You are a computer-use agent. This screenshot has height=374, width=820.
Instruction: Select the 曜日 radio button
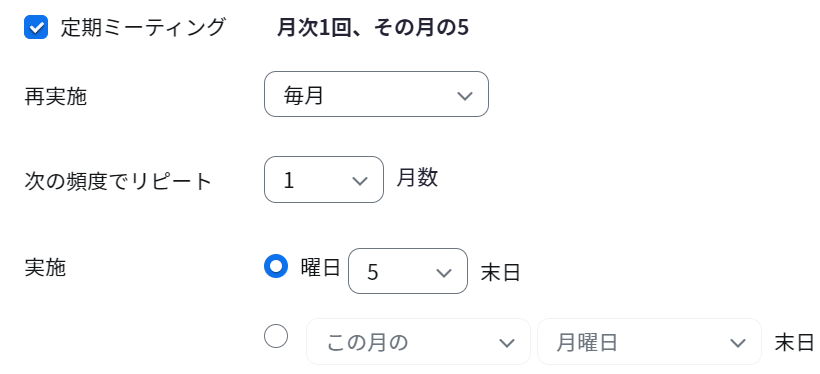[276, 266]
